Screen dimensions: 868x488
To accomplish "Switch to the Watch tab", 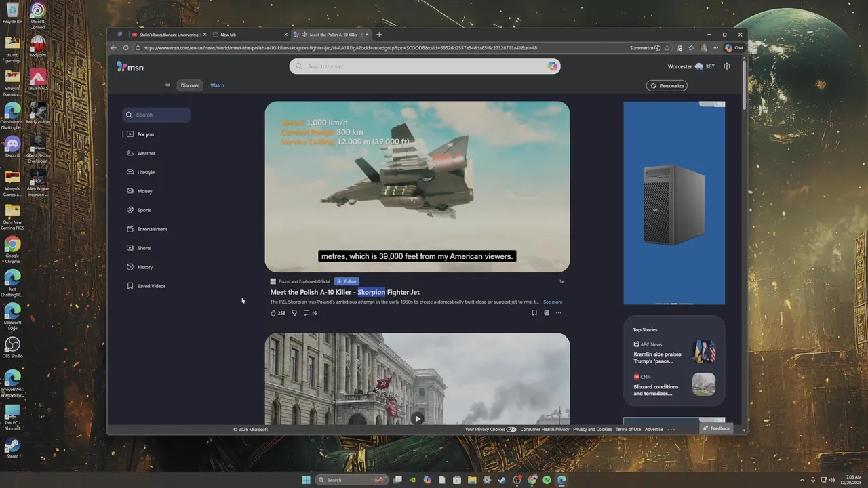I will [217, 85].
